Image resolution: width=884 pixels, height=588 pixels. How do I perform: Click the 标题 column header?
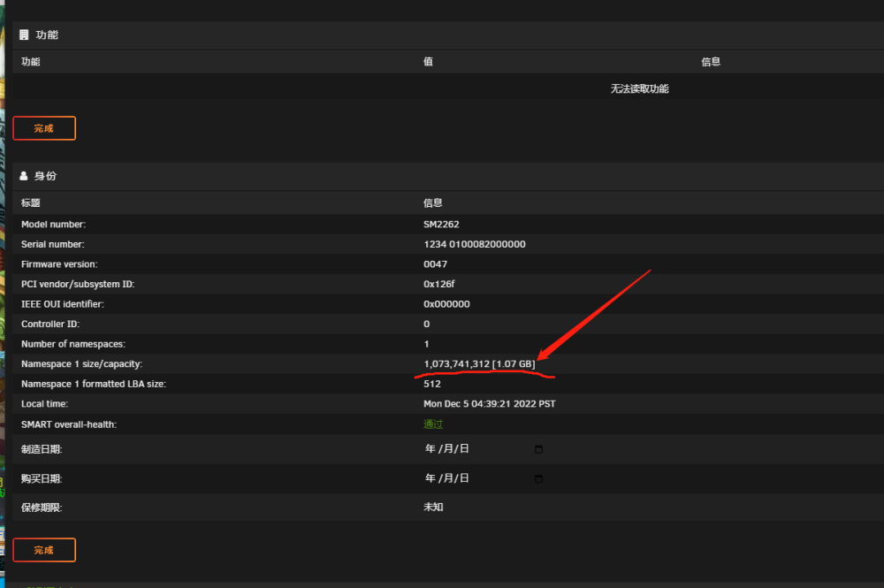(30, 203)
